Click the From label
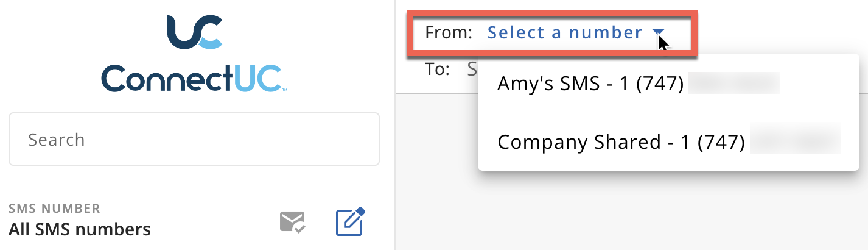This screenshot has height=250, width=868. coord(449,33)
